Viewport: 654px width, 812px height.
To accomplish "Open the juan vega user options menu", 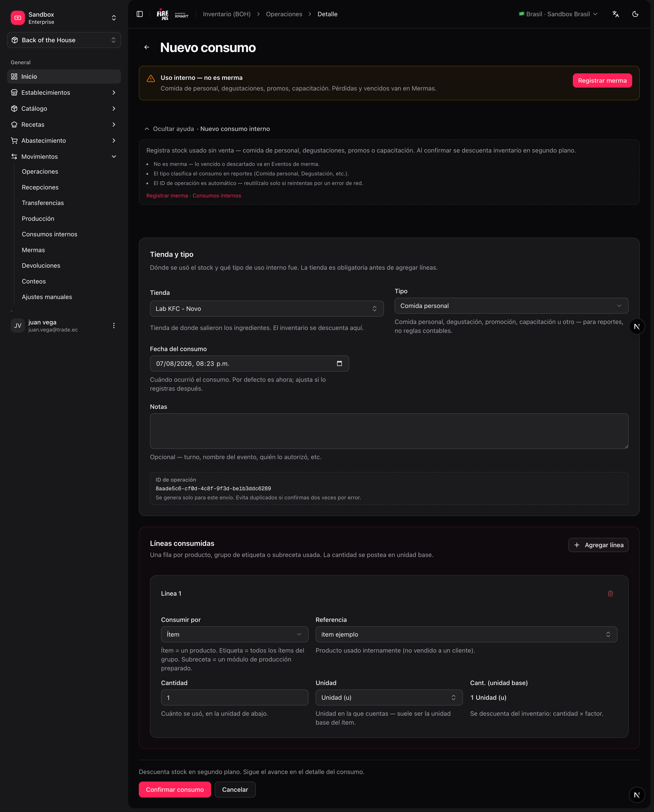I will (x=114, y=326).
